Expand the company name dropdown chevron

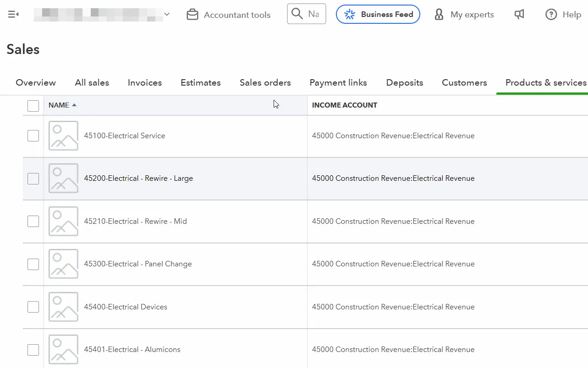pyautogui.click(x=167, y=15)
